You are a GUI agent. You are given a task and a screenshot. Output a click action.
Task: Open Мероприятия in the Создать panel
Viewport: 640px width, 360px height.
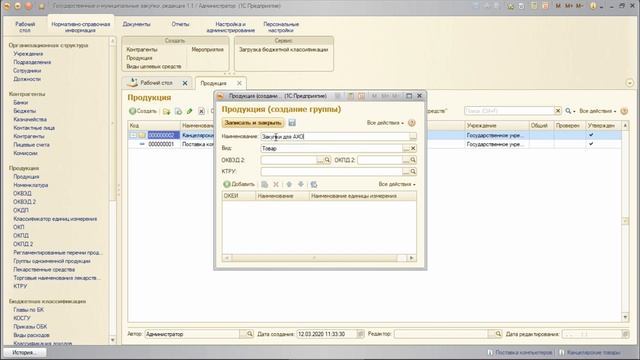207,49
